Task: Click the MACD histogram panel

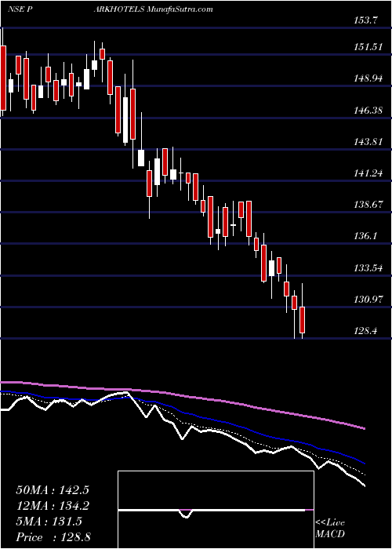Action: 216,510
